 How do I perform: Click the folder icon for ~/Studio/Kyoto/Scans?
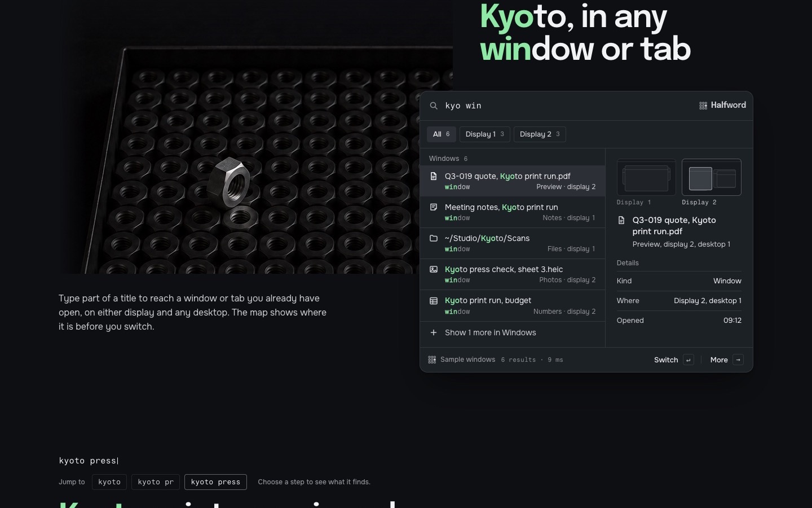(434, 238)
